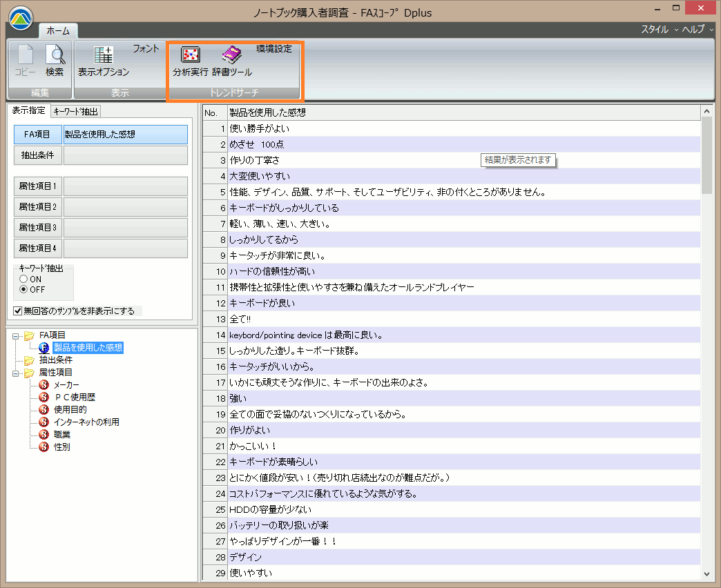Switch to the キーワード抽出 tab
The image size is (721, 588).
click(x=75, y=111)
